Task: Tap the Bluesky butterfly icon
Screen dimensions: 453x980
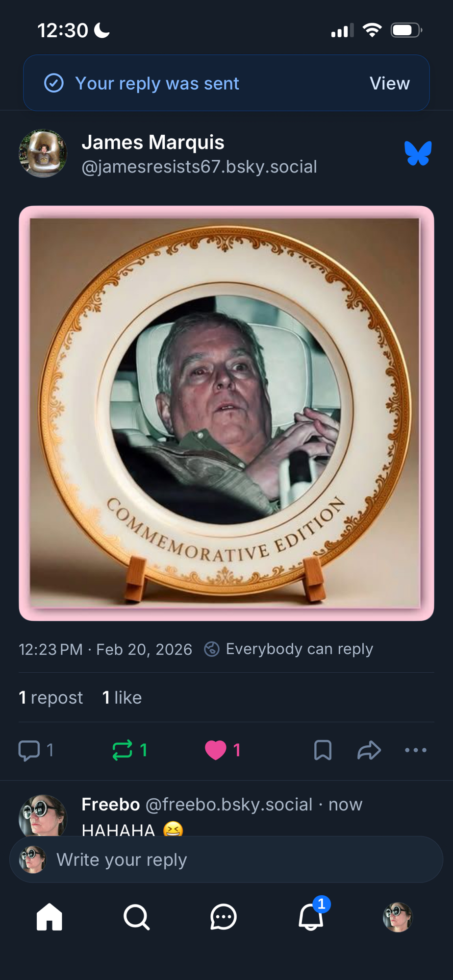Action: [418, 153]
